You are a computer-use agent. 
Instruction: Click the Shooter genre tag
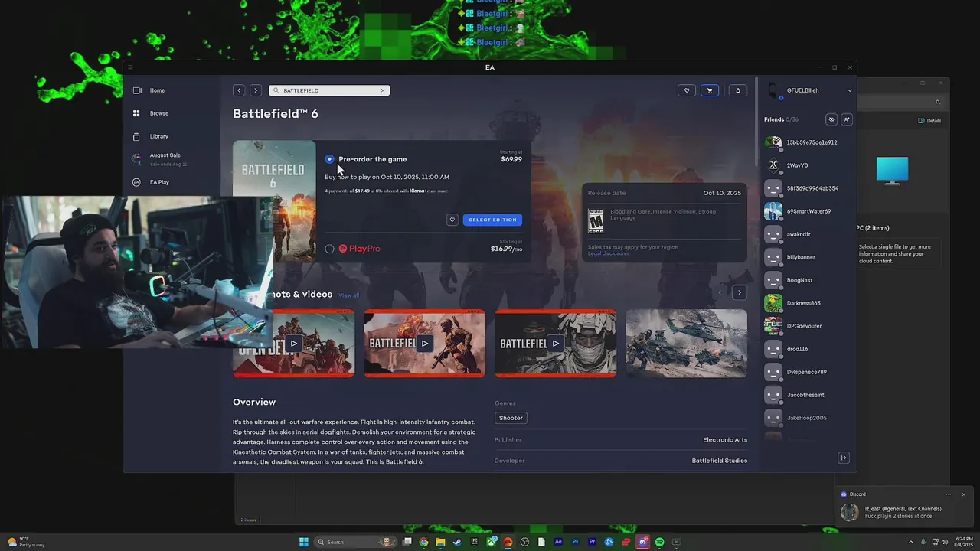[511, 418]
